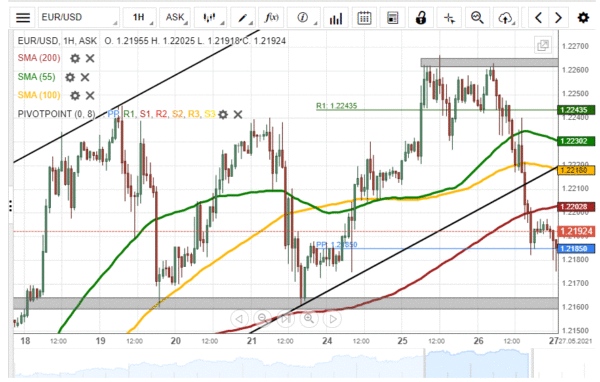The height and width of the screenshot is (382, 600).
Task: Toggle the chart lock icon
Action: pos(421,18)
